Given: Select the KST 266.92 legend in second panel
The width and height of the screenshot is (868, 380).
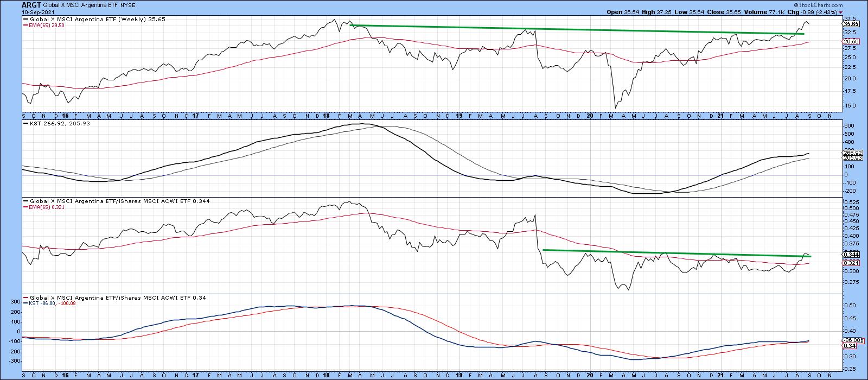Looking at the screenshot, I should [x=49, y=123].
